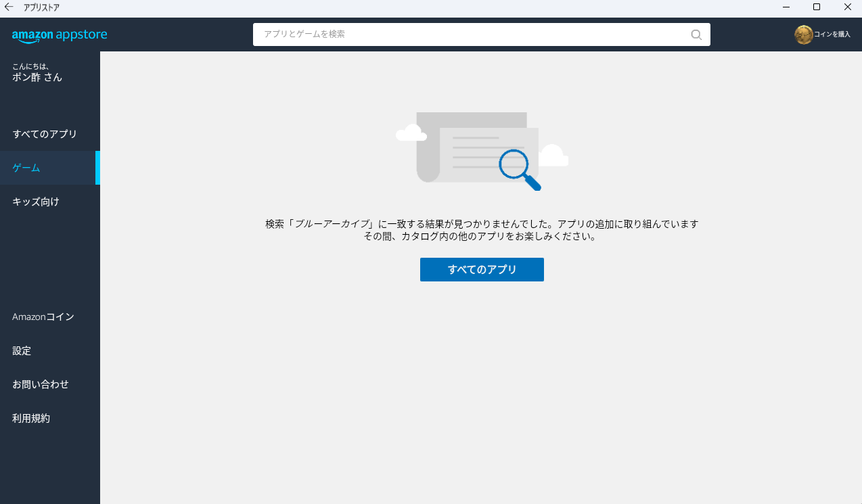Click the gold coin icon

tap(803, 35)
